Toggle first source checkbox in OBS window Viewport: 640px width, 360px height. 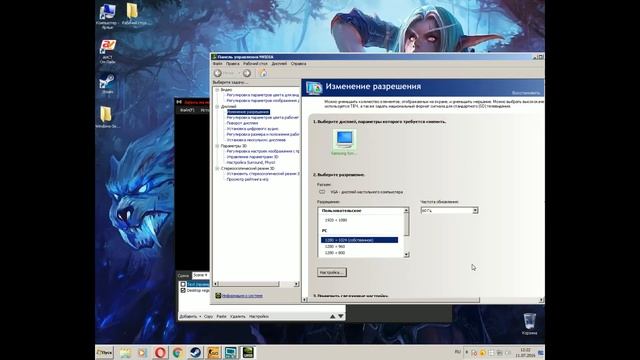[183, 284]
